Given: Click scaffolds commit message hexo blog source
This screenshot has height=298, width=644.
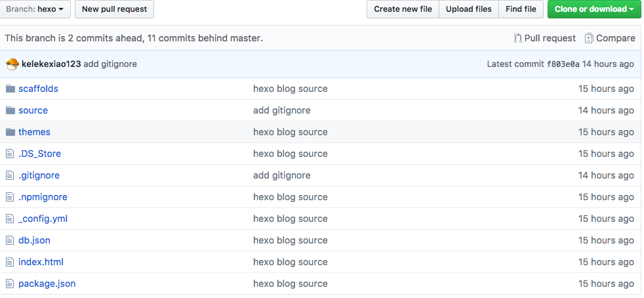Looking at the screenshot, I should click(x=291, y=89).
